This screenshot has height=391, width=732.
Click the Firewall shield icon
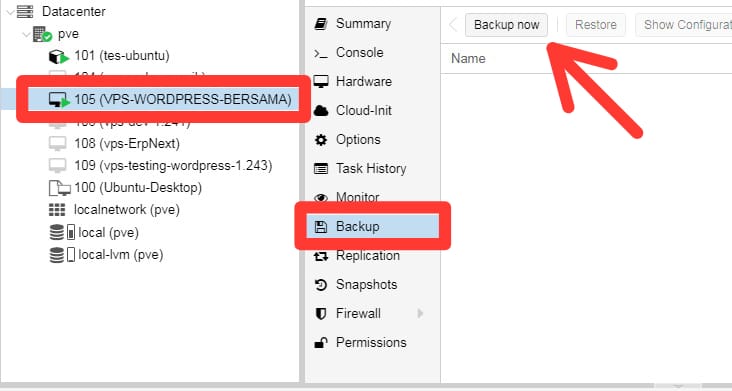tap(321, 314)
